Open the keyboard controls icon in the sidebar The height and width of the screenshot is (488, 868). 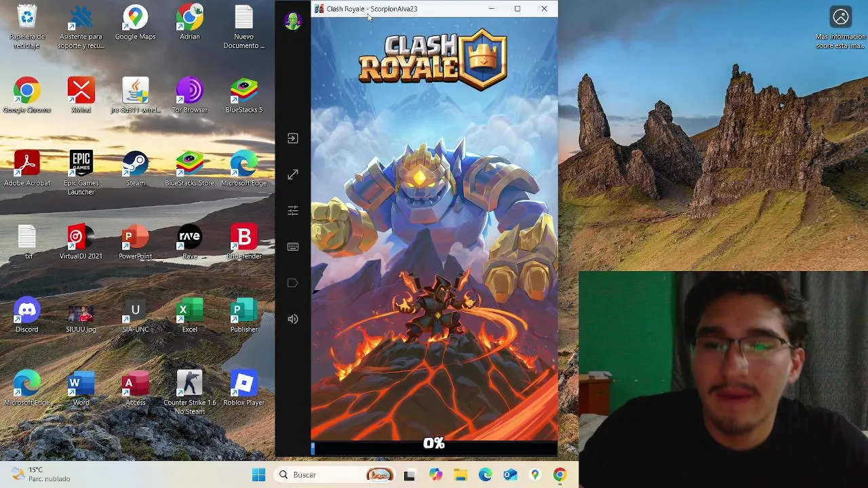[293, 247]
